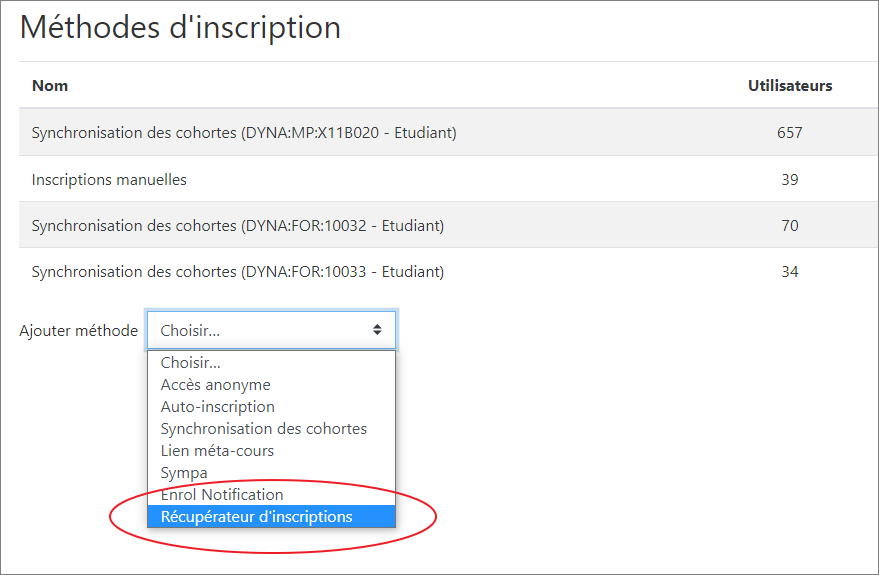Click the Inscriptions manuelles row
The width and height of the screenshot is (879, 575).
coord(109,180)
